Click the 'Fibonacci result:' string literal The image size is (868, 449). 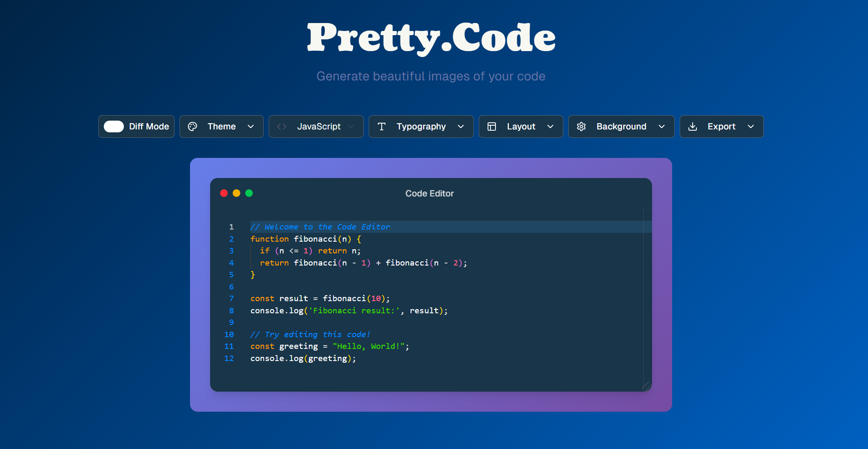(x=354, y=311)
